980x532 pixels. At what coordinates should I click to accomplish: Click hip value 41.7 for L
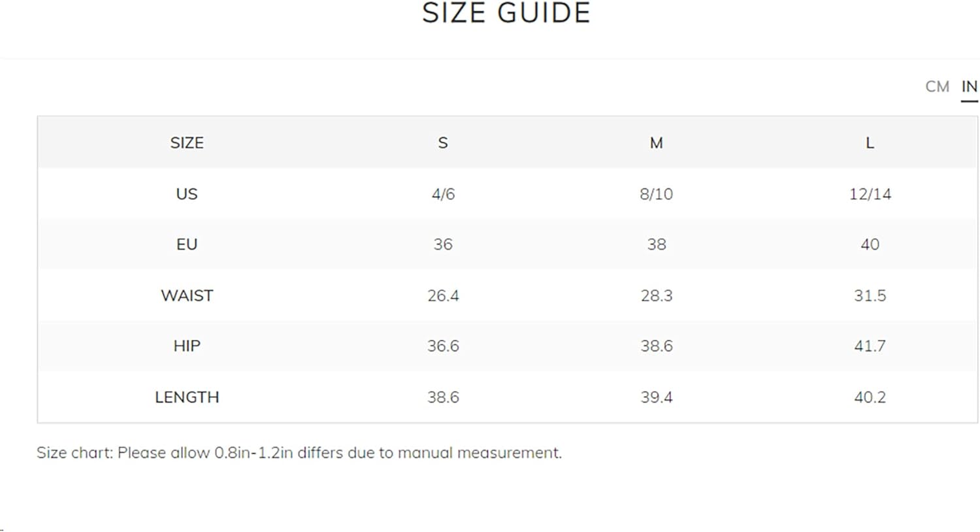(x=870, y=346)
